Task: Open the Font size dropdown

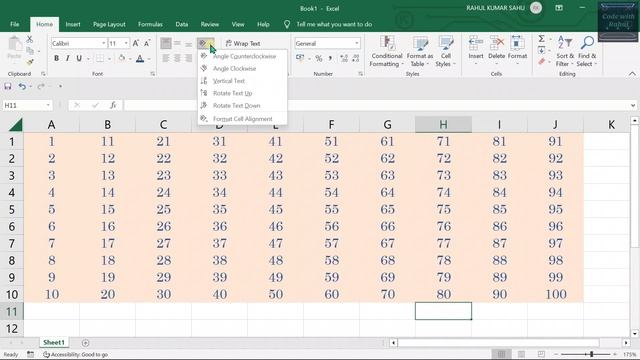Action: click(x=126, y=43)
